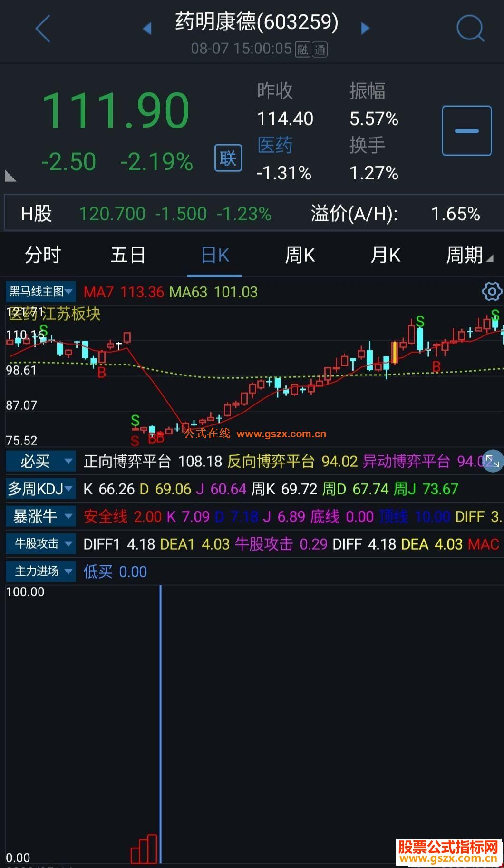The image size is (504, 868).
Task: Tap the 融 margin-trading badge
Action: tap(302, 49)
